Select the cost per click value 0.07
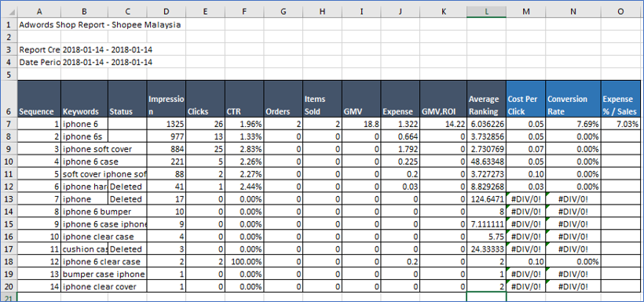644x302 pixels. (525, 149)
